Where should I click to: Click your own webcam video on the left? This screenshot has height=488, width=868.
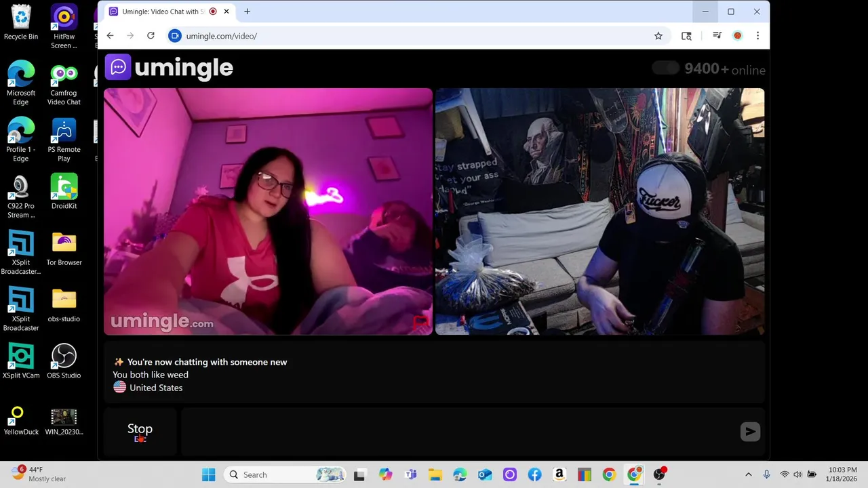(268, 211)
